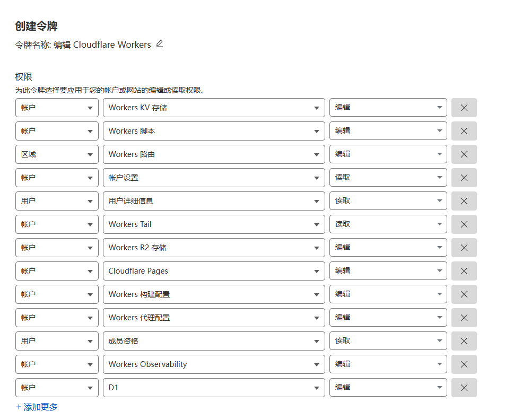This screenshot has width=505, height=420.
Task: Remove the D1 permission row
Action: pyautogui.click(x=464, y=387)
